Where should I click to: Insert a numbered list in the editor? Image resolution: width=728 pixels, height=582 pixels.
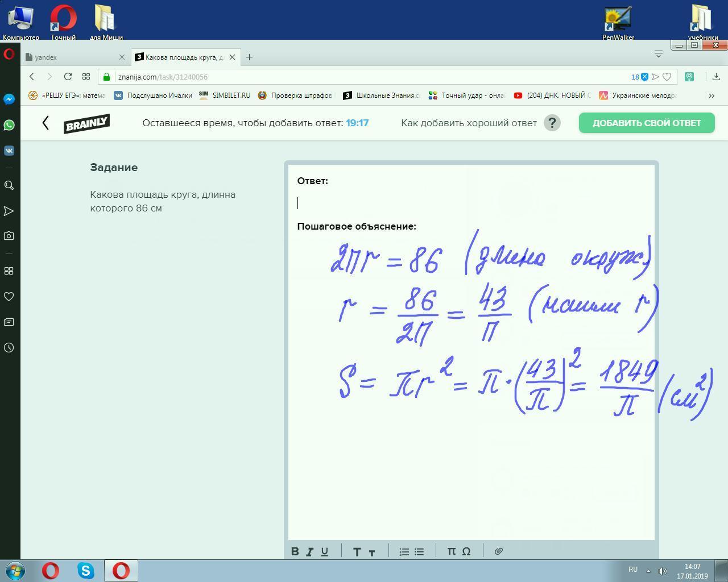coord(404,551)
